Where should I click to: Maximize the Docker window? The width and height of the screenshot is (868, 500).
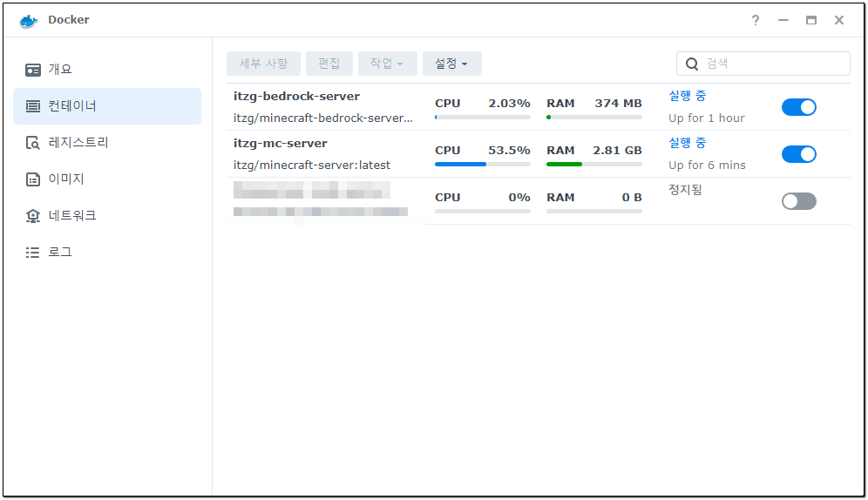[811, 20]
